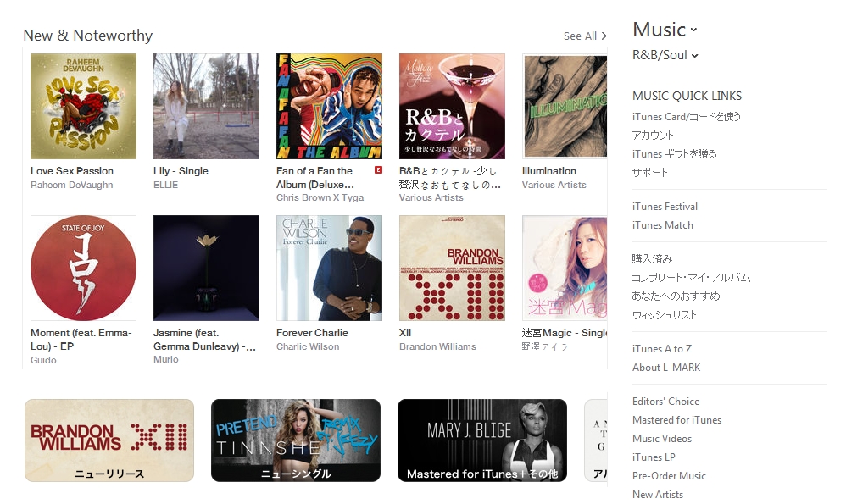Open the Brandon Williams XII new release banner
The image size is (846, 504).
click(x=109, y=440)
